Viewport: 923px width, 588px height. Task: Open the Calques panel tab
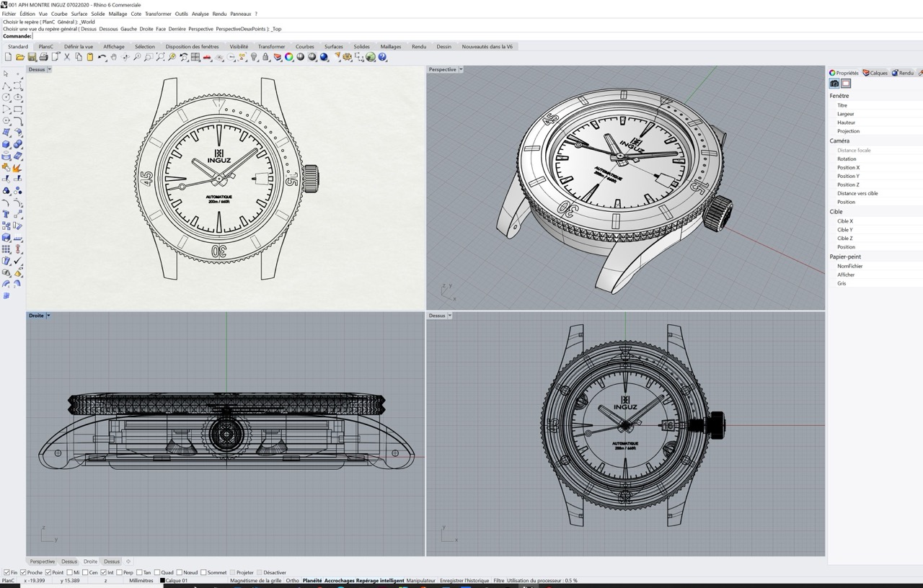coord(875,73)
